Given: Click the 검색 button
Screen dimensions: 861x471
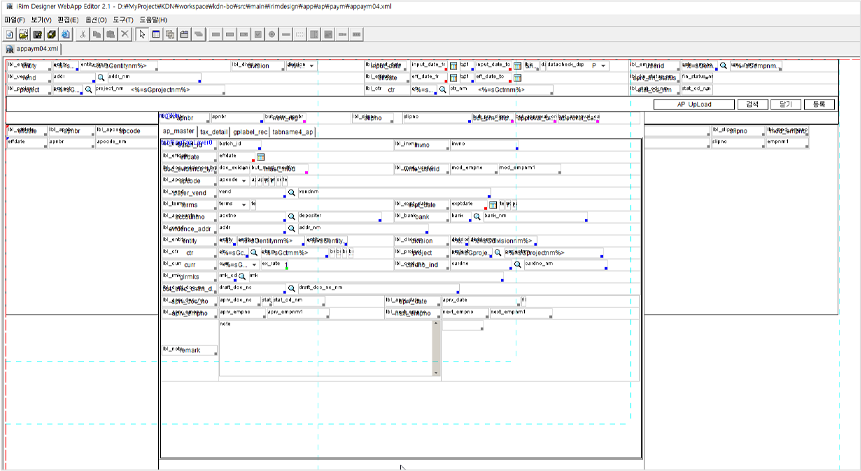Looking at the screenshot, I should coord(752,104).
